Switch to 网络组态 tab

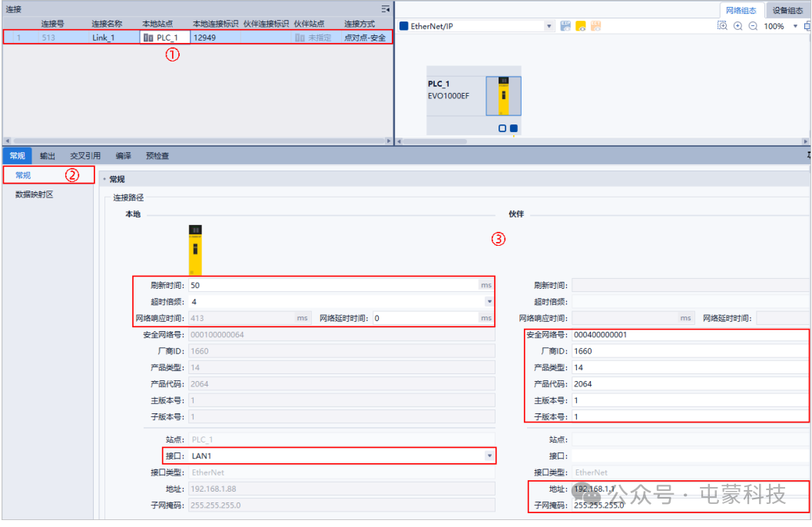click(741, 10)
